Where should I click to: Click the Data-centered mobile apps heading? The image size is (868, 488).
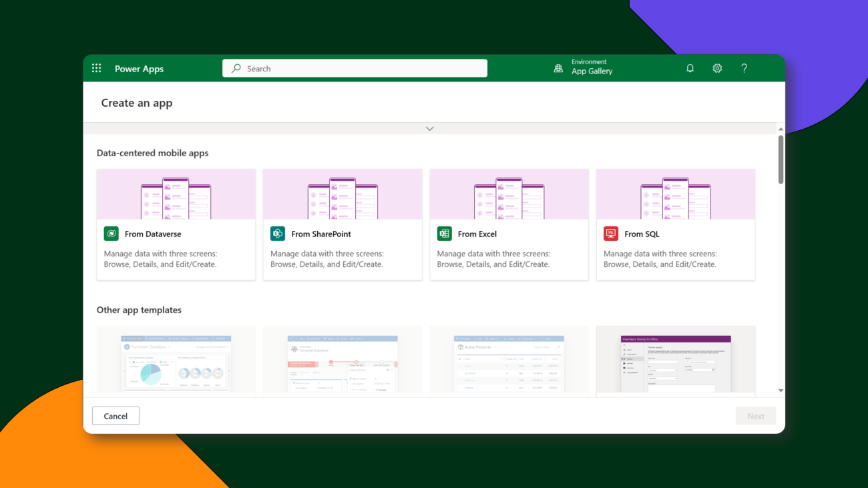(x=152, y=153)
